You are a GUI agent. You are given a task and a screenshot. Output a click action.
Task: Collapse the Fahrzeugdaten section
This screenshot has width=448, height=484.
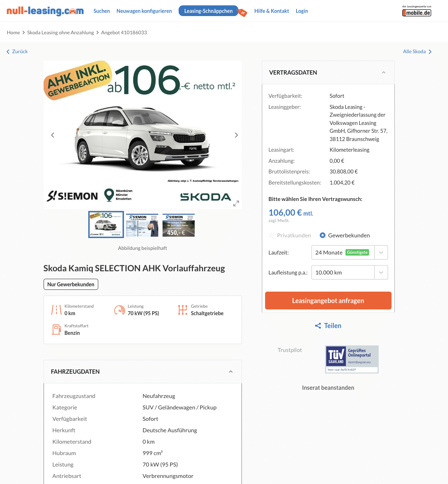231,372
